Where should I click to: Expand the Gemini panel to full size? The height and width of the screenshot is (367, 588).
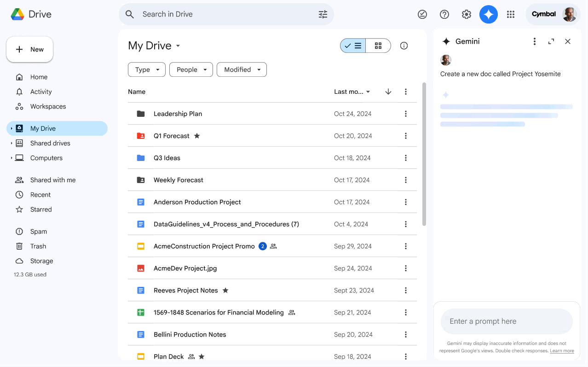[551, 41]
